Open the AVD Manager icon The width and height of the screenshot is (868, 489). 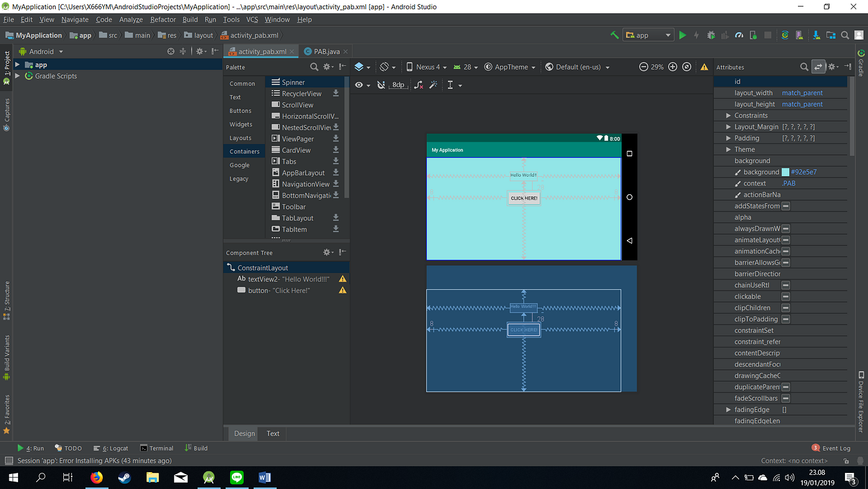click(799, 35)
